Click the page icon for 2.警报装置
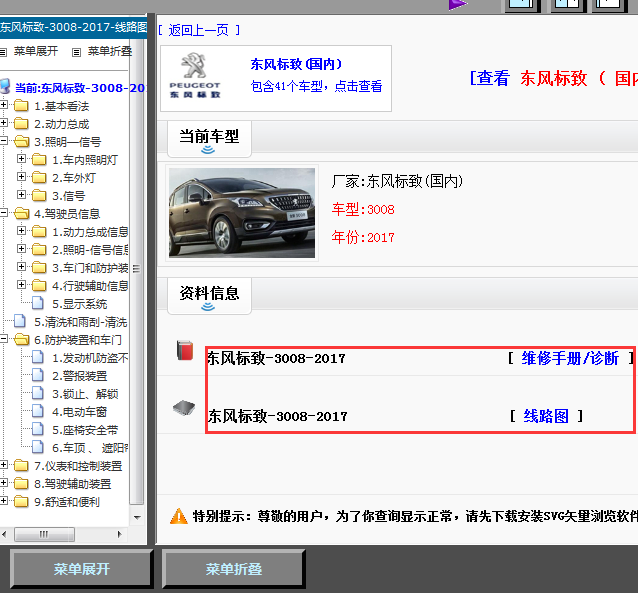This screenshot has width=638, height=593. pos(38,375)
